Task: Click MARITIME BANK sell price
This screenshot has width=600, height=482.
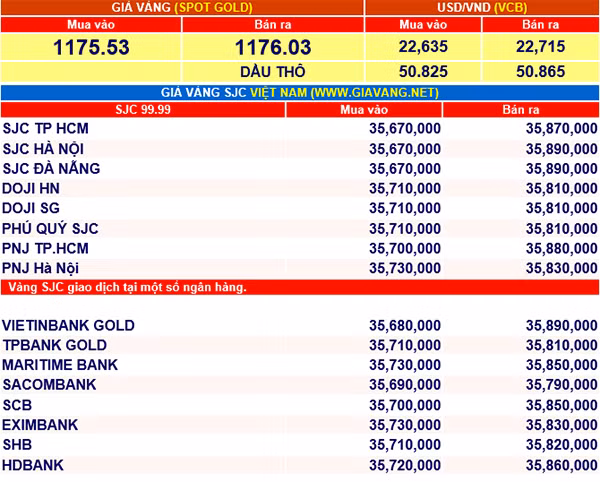Action: pos(561,365)
